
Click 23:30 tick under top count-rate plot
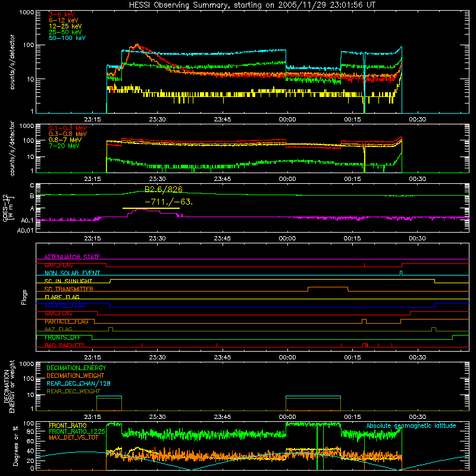(x=157, y=120)
